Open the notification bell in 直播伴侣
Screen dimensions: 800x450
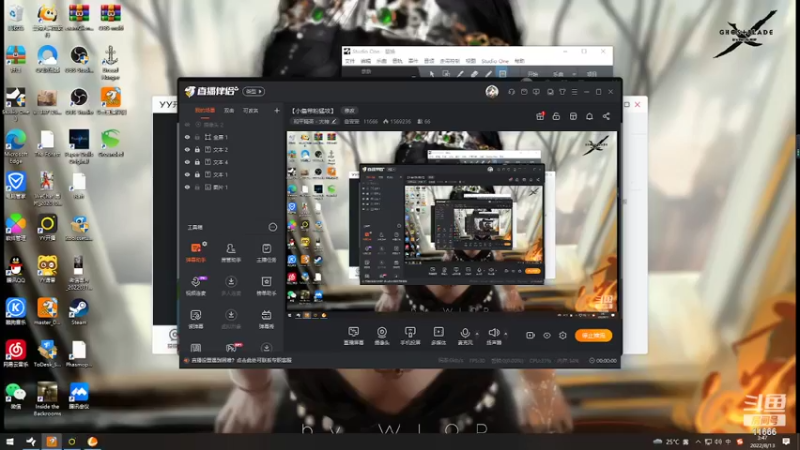tap(589, 116)
